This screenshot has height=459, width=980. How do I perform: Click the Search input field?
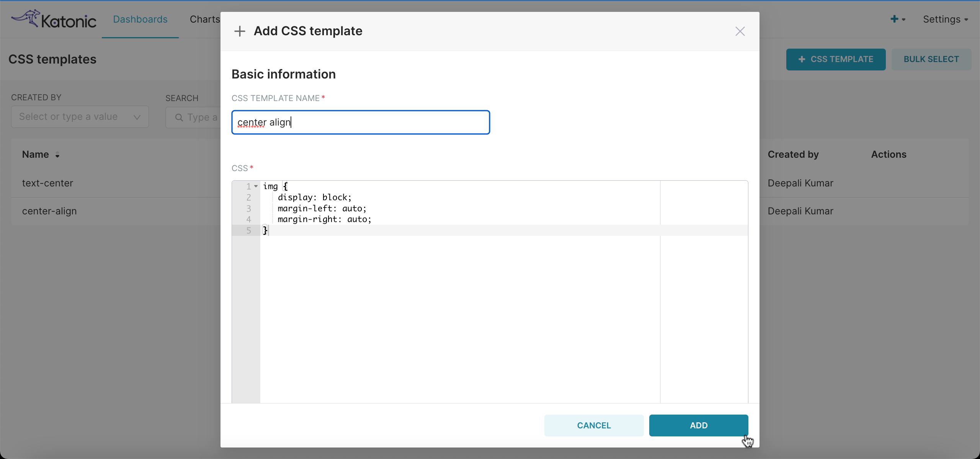193,117
